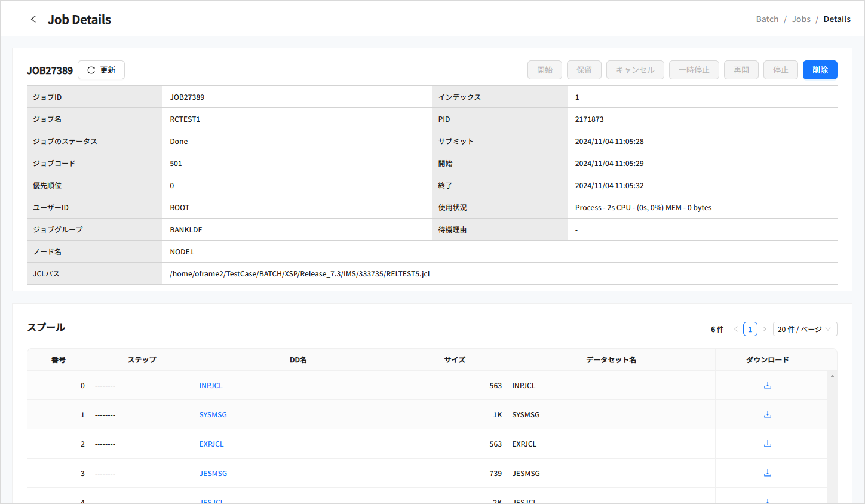Viewport: 865px width, 504px height.
Task: Download the JESMSG spool file
Action: (x=768, y=473)
